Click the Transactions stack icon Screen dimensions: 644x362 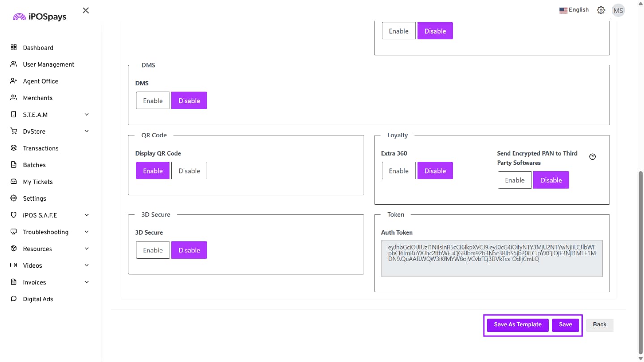13,148
